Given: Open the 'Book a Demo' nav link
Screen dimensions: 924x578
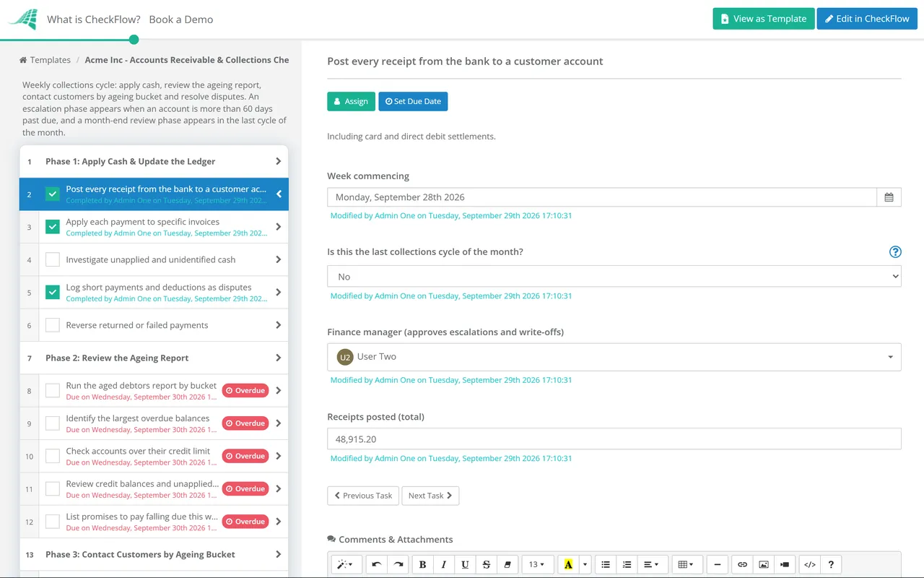Looking at the screenshot, I should [181, 20].
